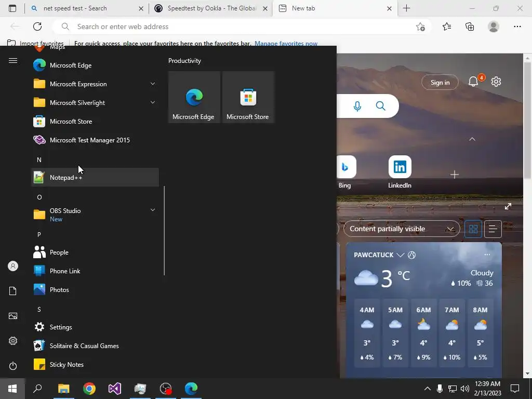The height and width of the screenshot is (399, 532).
Task: Open a new browser tab with plus button
Action: tap(406, 8)
